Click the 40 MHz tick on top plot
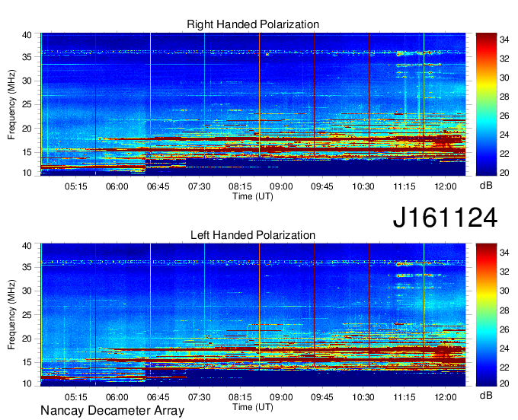This screenshot has width=518, height=420. point(27,35)
